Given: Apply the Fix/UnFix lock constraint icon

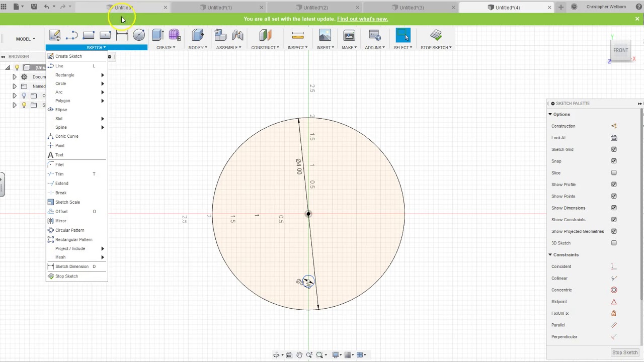Looking at the screenshot, I should tap(614, 313).
